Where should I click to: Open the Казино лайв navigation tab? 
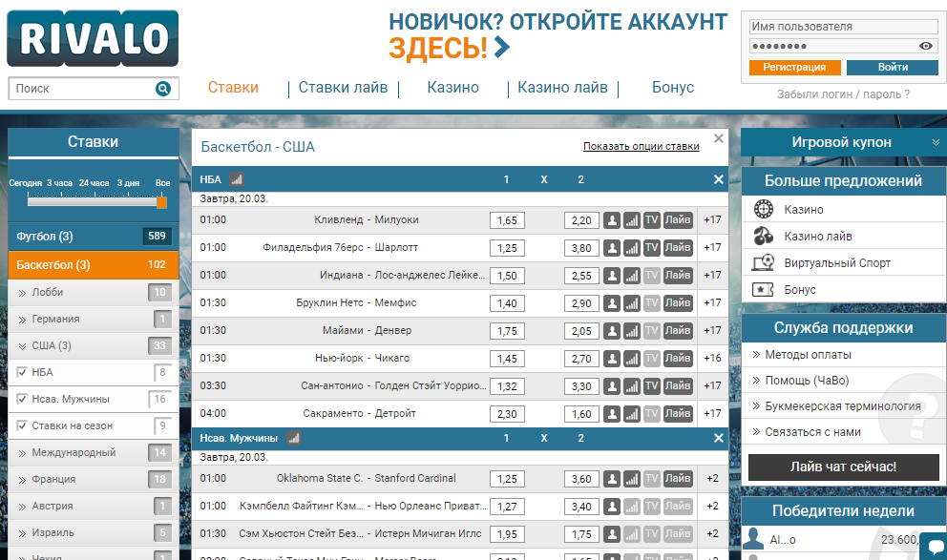tap(562, 88)
